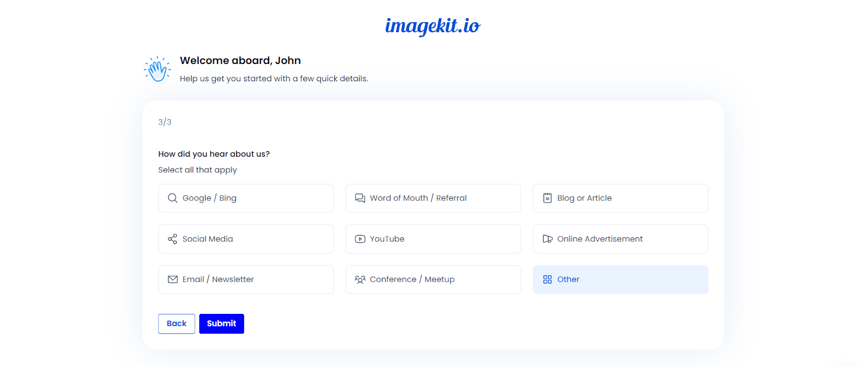Toggle the Word of Mouth / Referral option
Screen dimensions: 868x367
432,198
